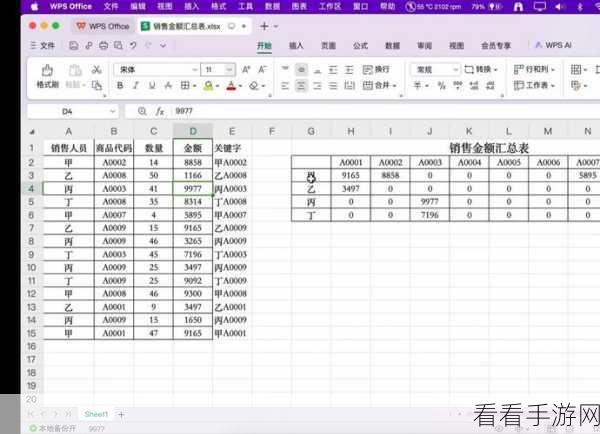Click the Print Preview icon
Screen dimensions: 600x434
tap(118, 46)
